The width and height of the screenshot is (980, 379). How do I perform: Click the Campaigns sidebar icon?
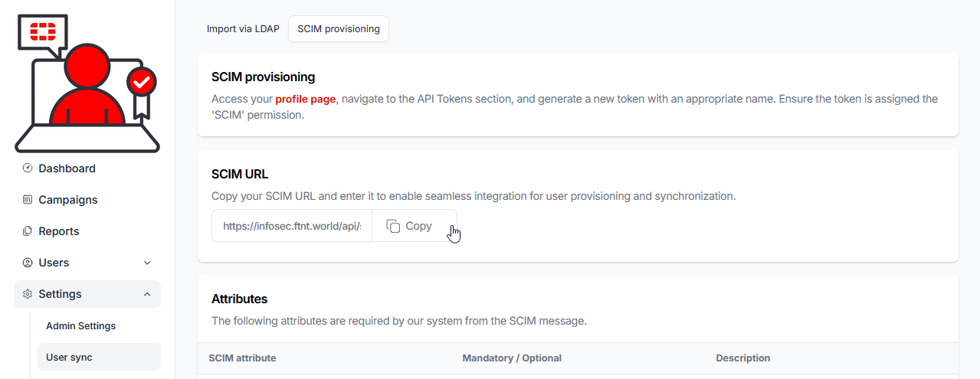(x=28, y=200)
